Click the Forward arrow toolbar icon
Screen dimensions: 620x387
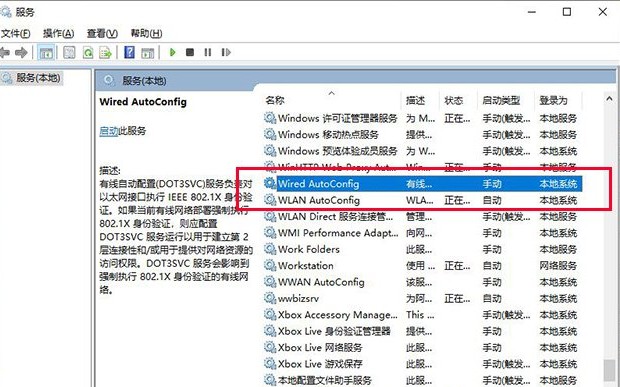(x=21, y=52)
